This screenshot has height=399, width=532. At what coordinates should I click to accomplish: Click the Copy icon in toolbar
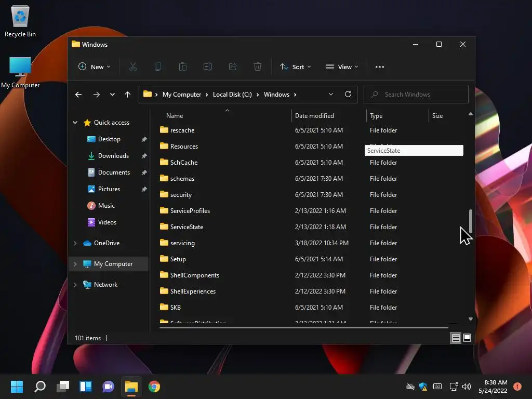158,67
